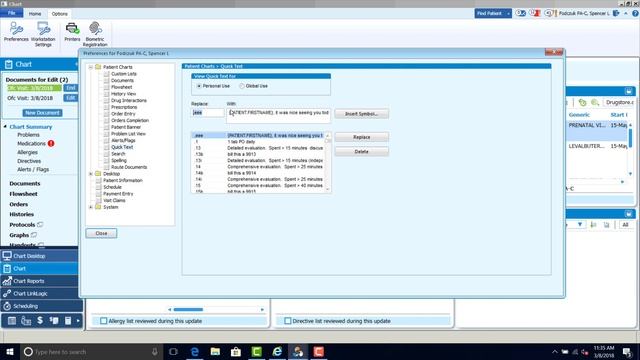Click the dollar sign billing icon
Viewport: 640px width, 360px height.
point(40,320)
